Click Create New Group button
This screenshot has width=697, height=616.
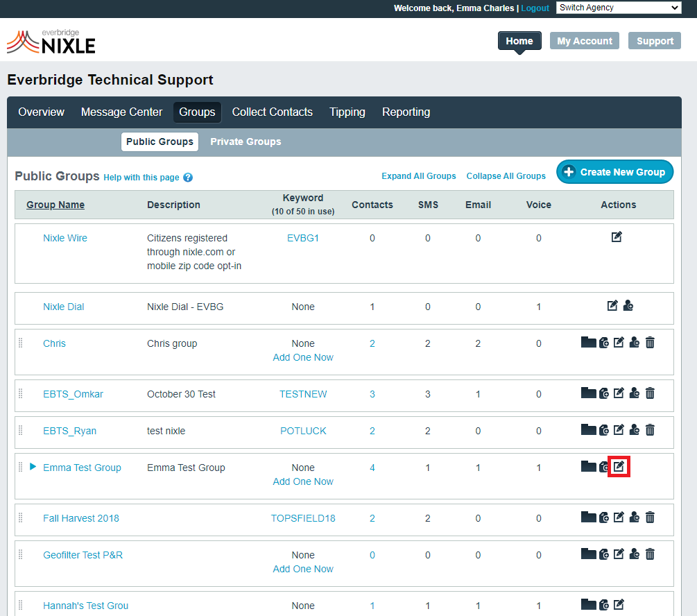[x=614, y=172]
